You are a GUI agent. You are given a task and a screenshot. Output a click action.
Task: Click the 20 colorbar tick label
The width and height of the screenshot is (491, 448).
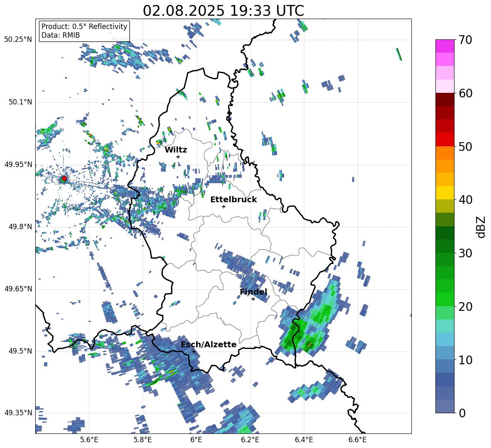coord(465,306)
